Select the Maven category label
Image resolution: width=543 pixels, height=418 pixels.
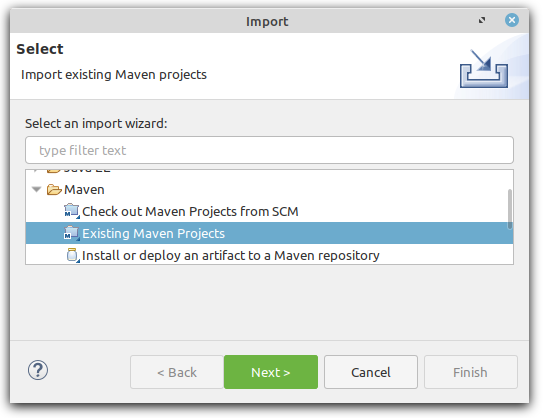pyautogui.click(x=84, y=189)
